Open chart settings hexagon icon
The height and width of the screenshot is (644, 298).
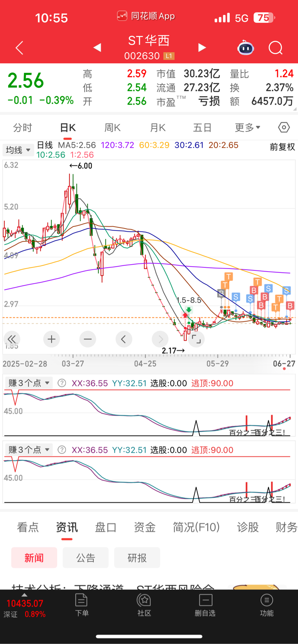click(284, 127)
